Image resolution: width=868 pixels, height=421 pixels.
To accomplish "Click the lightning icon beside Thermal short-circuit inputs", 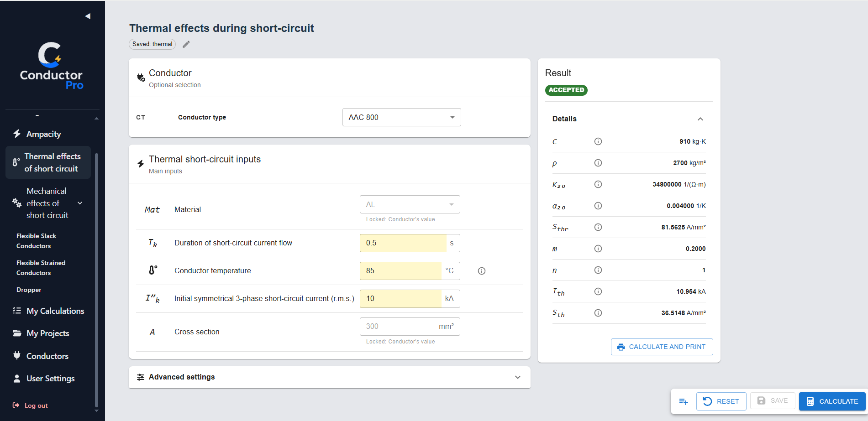I will pos(141,164).
